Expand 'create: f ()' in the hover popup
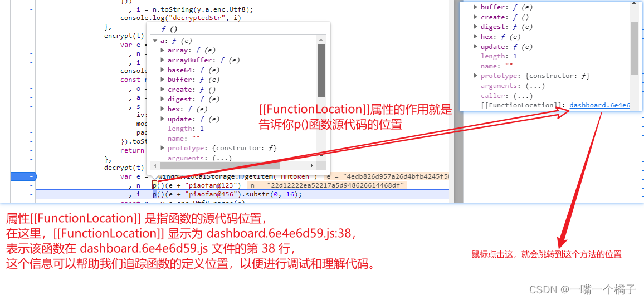This screenshot has height=300, width=644. pyautogui.click(x=163, y=90)
